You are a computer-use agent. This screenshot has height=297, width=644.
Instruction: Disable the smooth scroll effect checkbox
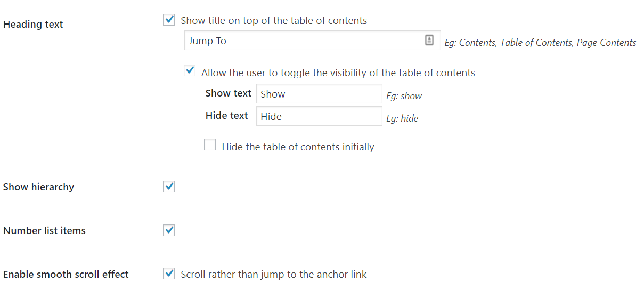click(x=169, y=274)
